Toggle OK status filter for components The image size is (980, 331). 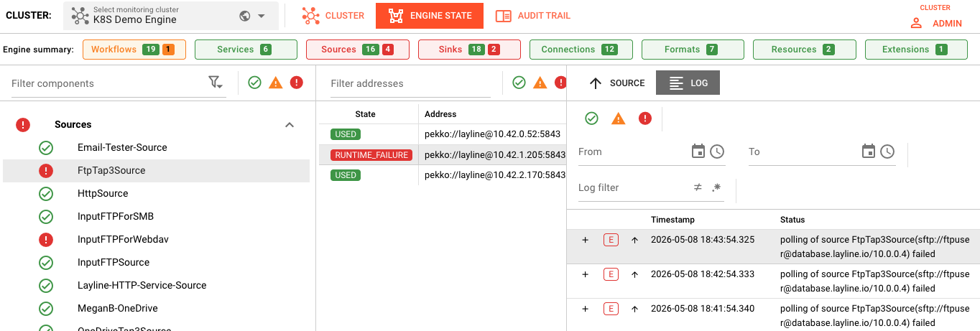[x=254, y=83]
